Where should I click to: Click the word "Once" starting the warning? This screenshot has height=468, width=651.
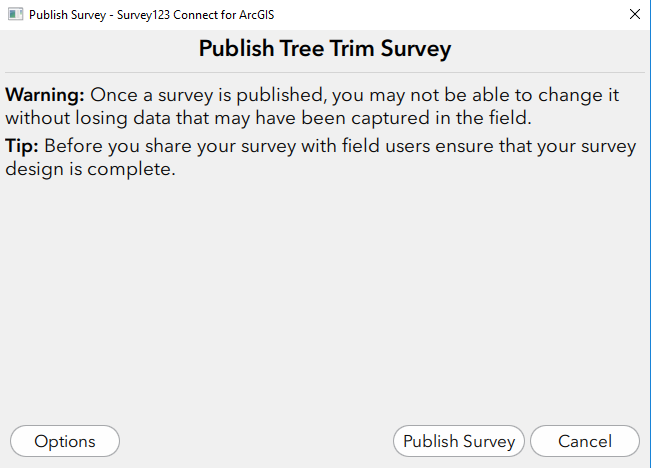114,95
